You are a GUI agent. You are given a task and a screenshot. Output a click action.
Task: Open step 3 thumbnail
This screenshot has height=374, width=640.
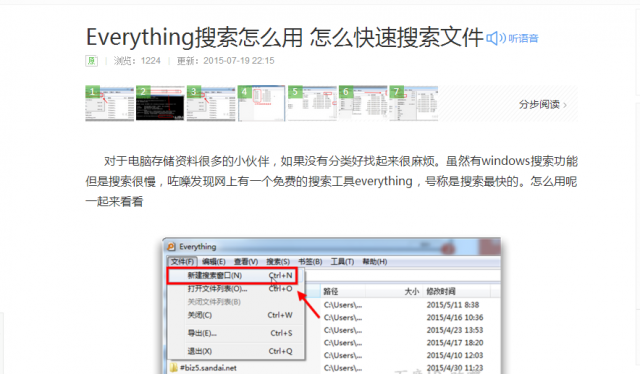tap(211, 103)
